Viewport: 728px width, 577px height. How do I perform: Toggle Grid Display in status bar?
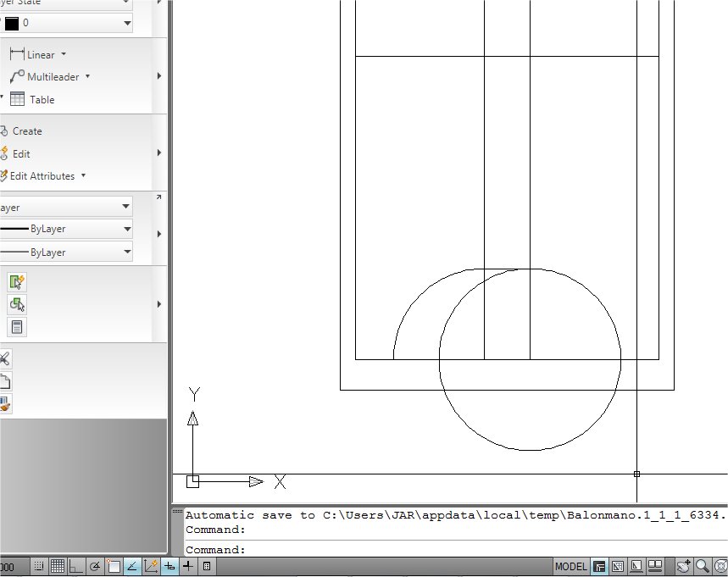[58, 566]
